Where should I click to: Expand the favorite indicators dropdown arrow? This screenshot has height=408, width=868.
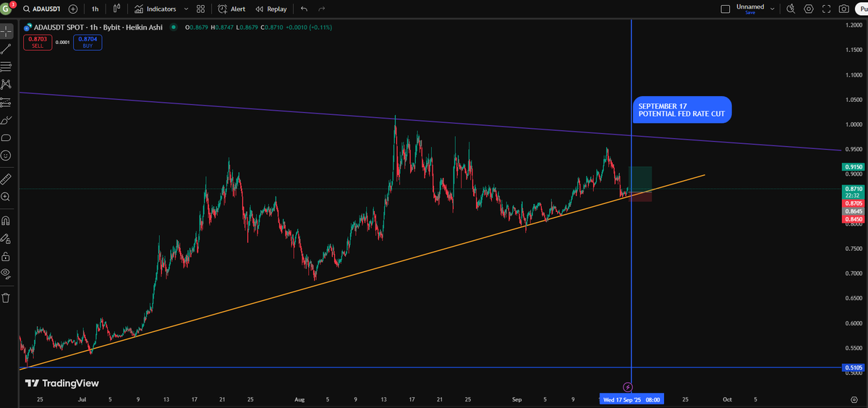tap(186, 9)
